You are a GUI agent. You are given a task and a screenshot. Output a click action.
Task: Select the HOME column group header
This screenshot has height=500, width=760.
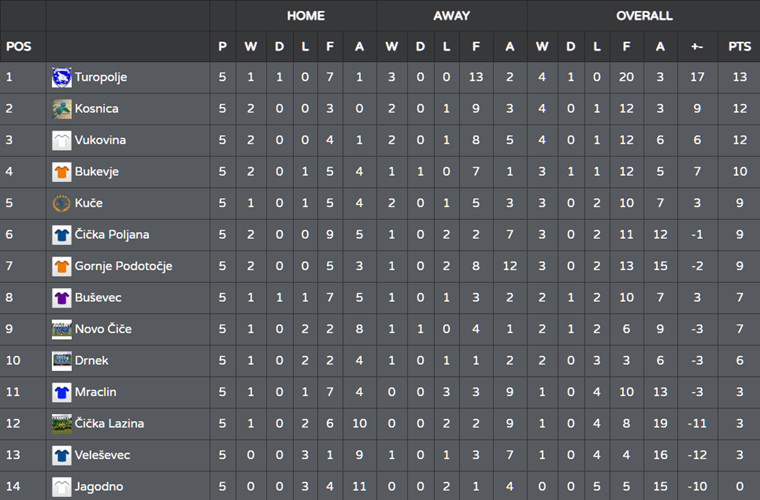[306, 16]
